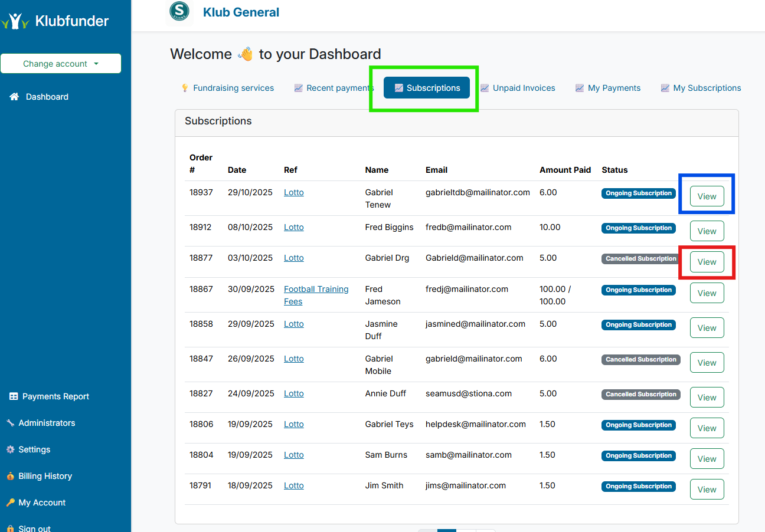The width and height of the screenshot is (765, 532).
Task: Open the Lotto link for order 18912
Action: 293,227
